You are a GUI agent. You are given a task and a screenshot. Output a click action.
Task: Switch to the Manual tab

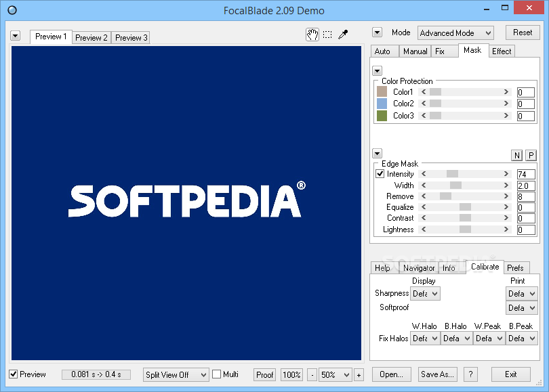click(415, 51)
